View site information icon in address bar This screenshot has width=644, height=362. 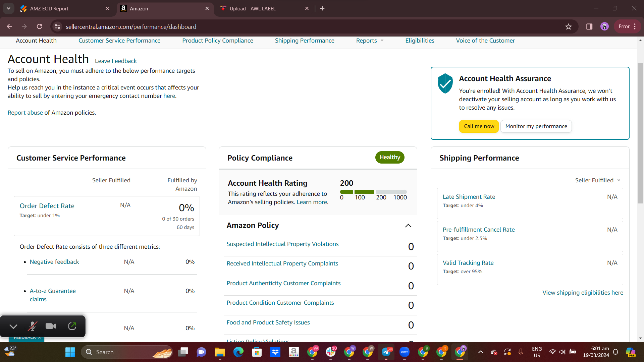click(58, 26)
